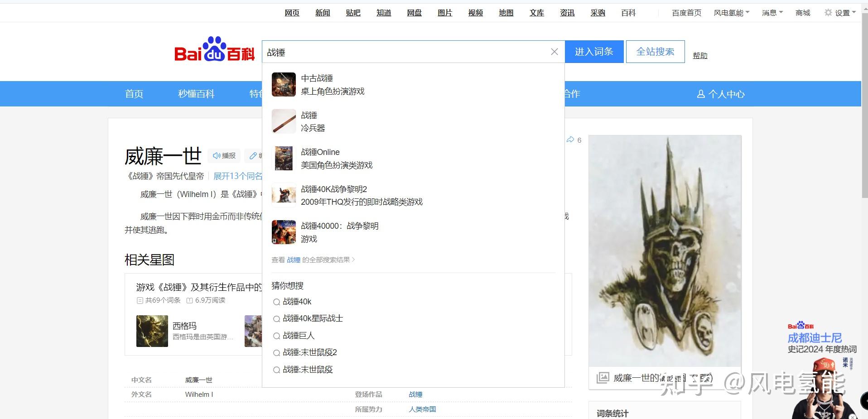Image resolution: width=868 pixels, height=419 pixels.
Task: Open the 战锤40000：战争黎明 thumbnail
Action: coord(284,232)
